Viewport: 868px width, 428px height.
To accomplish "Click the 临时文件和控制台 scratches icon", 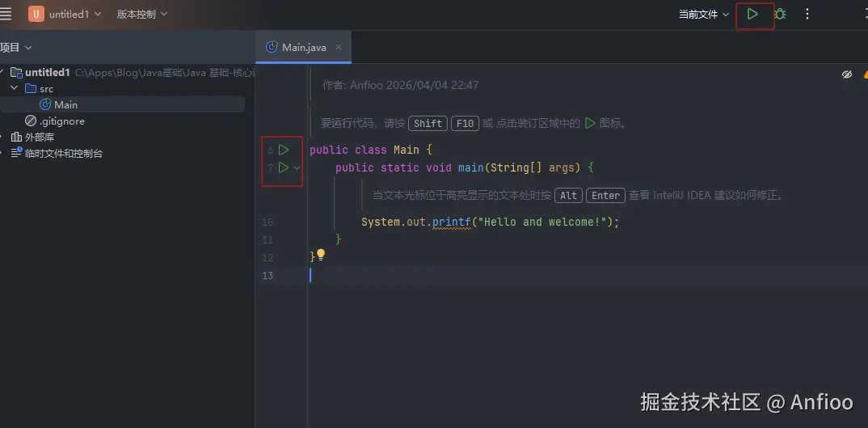I will [x=16, y=153].
